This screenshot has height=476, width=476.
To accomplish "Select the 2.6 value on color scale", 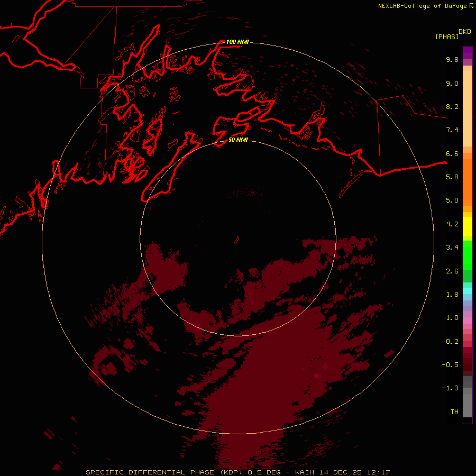I will point(452,271).
